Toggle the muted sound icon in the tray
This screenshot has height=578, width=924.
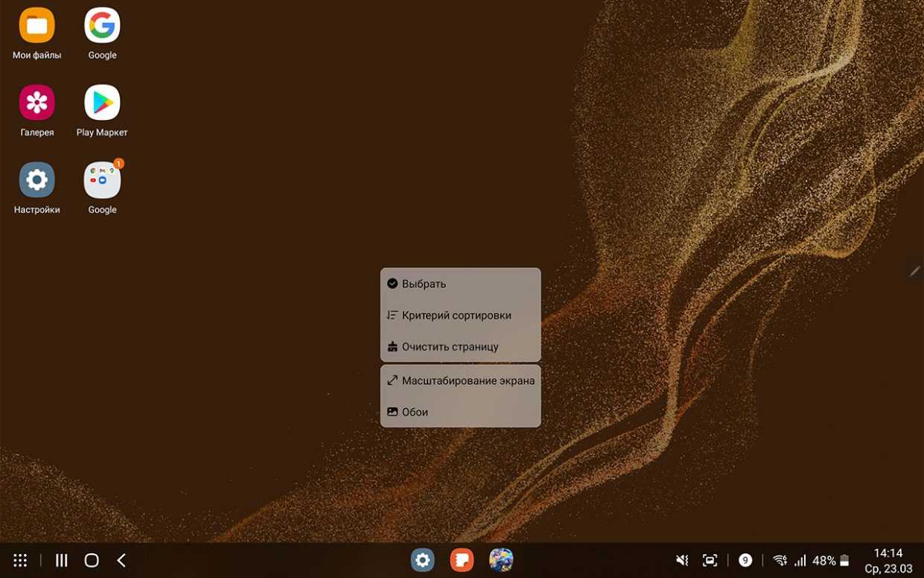(x=681, y=560)
